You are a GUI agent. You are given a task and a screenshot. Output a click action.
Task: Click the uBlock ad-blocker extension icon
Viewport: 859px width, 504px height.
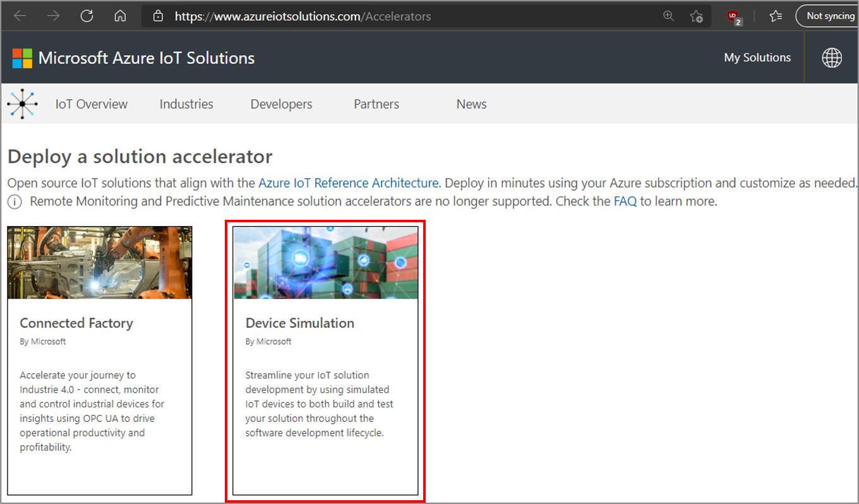[x=733, y=16]
